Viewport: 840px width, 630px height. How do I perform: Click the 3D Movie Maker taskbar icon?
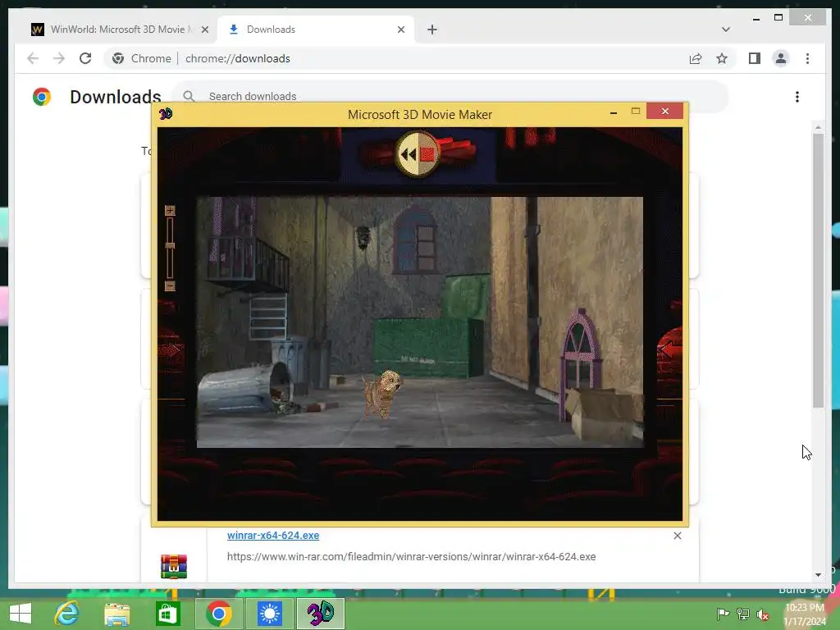pos(321,614)
